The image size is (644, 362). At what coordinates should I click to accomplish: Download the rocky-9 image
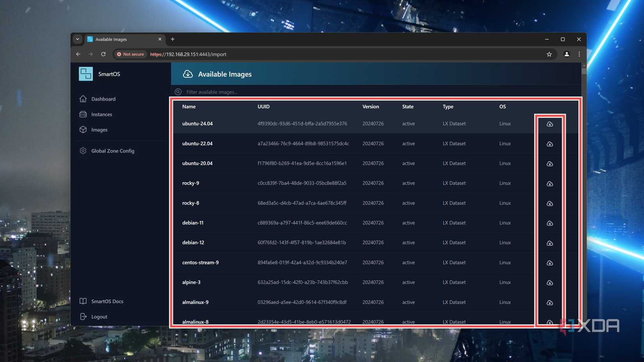point(550,183)
